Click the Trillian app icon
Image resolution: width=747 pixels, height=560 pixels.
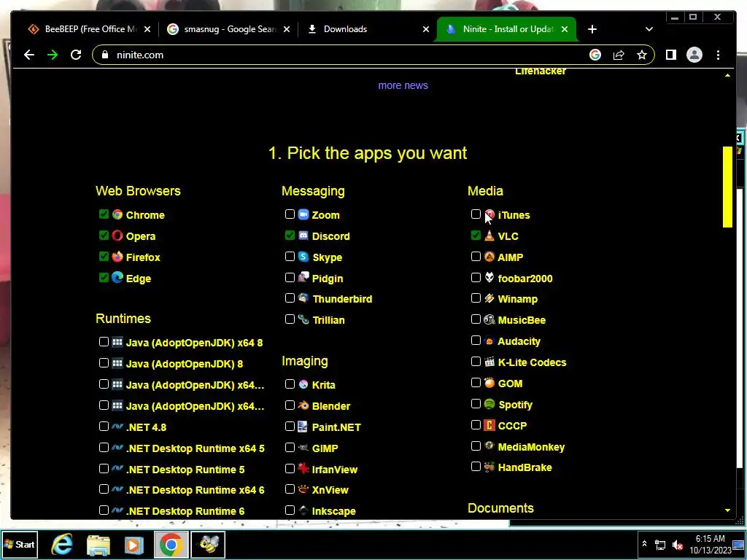click(303, 319)
